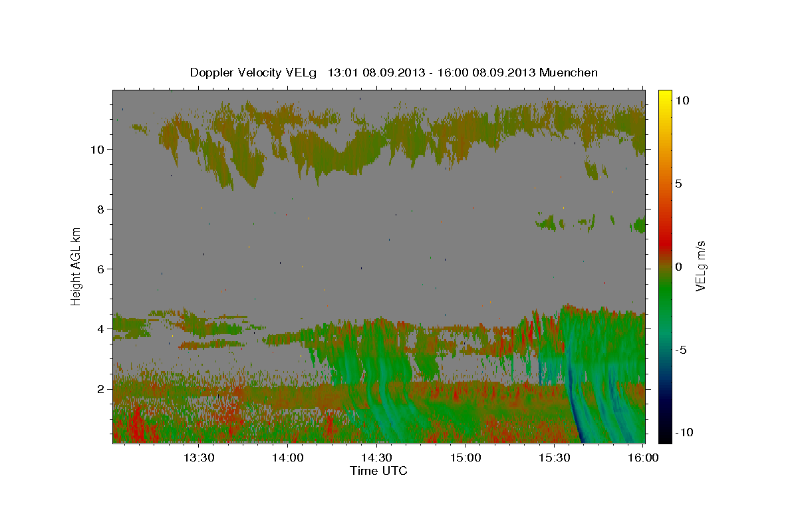Select the 15:30 time tick label
Image resolution: width=798 pixels, height=532 pixels.
pyautogui.click(x=555, y=458)
